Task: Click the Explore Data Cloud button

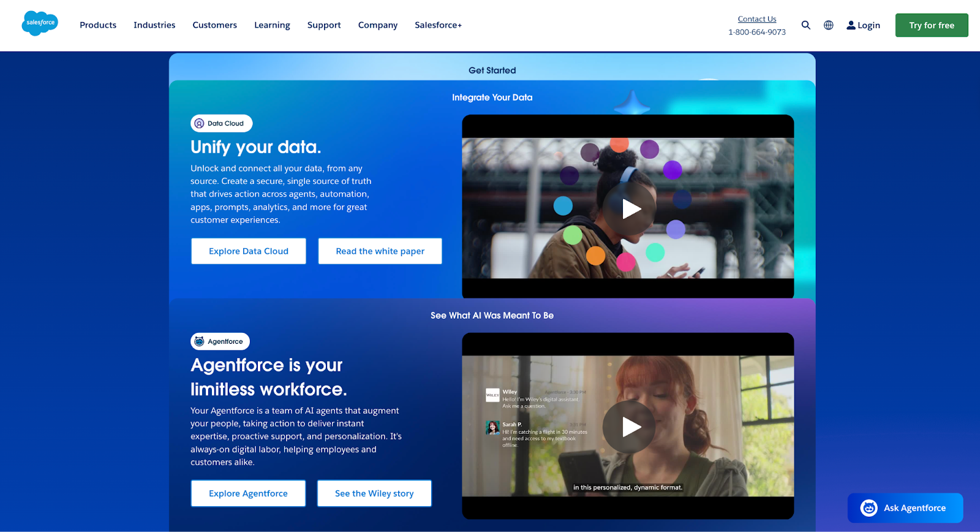Action: [249, 251]
